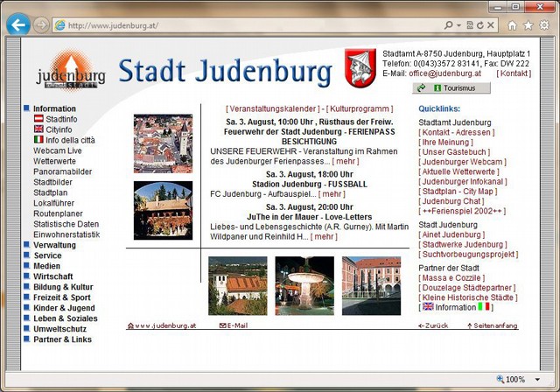The image size is (560, 392).
Task: Click the Zurück footer link
Action: pyautogui.click(x=433, y=325)
